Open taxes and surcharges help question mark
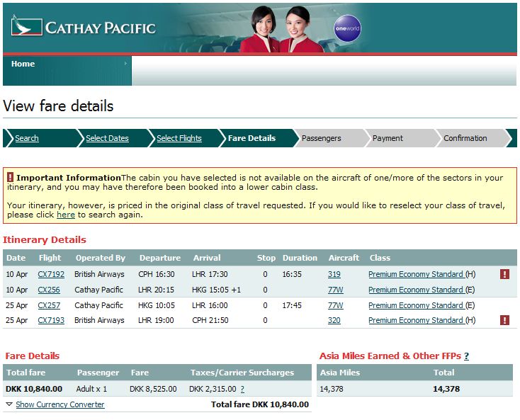 coord(242,389)
